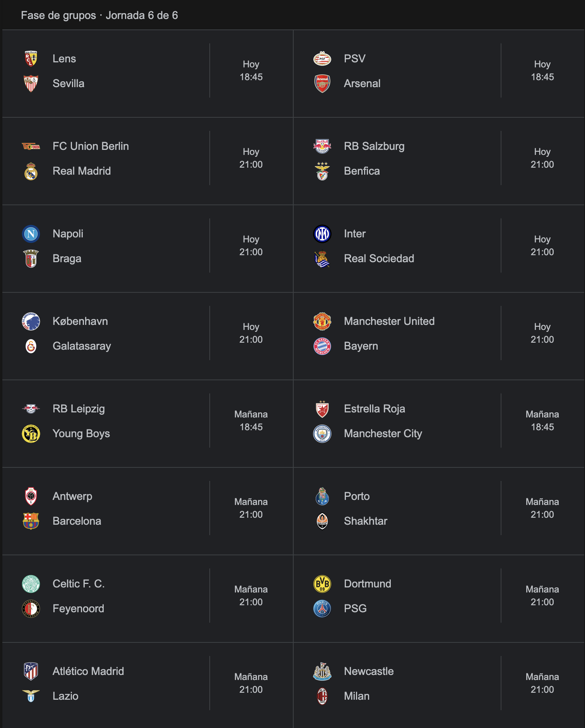Click the Arsenal club crest
The height and width of the screenshot is (728, 585).
click(x=322, y=84)
